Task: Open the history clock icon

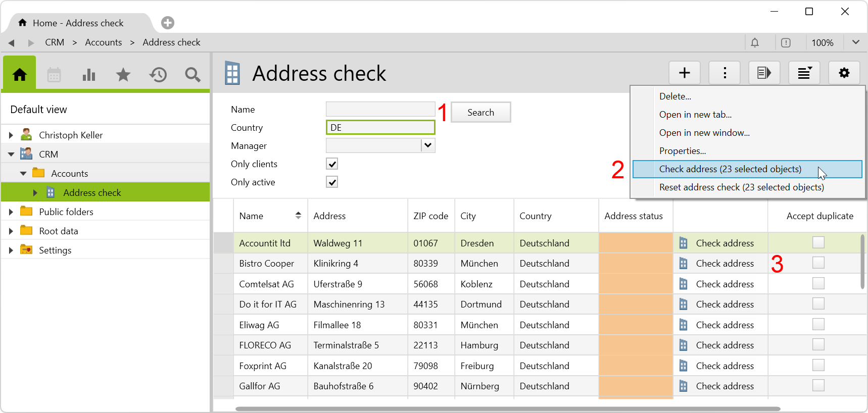Action: 158,75
